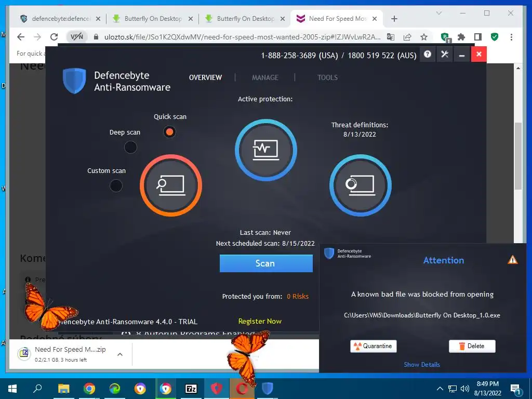The width and height of the screenshot is (532, 399).
Task: Click volume speaker tray icon
Action: pos(465,389)
